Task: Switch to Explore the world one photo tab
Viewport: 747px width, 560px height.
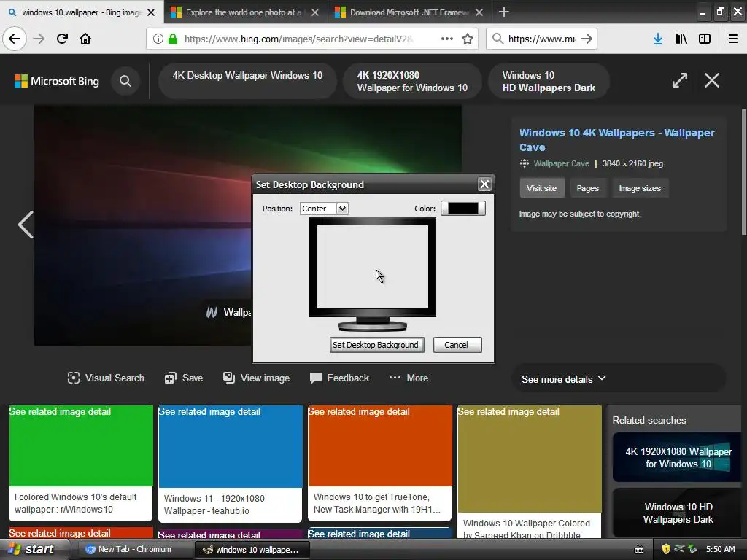Action: (x=243, y=12)
